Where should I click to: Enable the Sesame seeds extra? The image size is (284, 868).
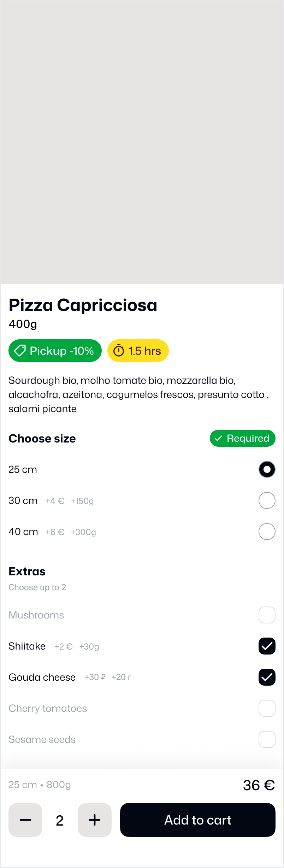tap(267, 739)
